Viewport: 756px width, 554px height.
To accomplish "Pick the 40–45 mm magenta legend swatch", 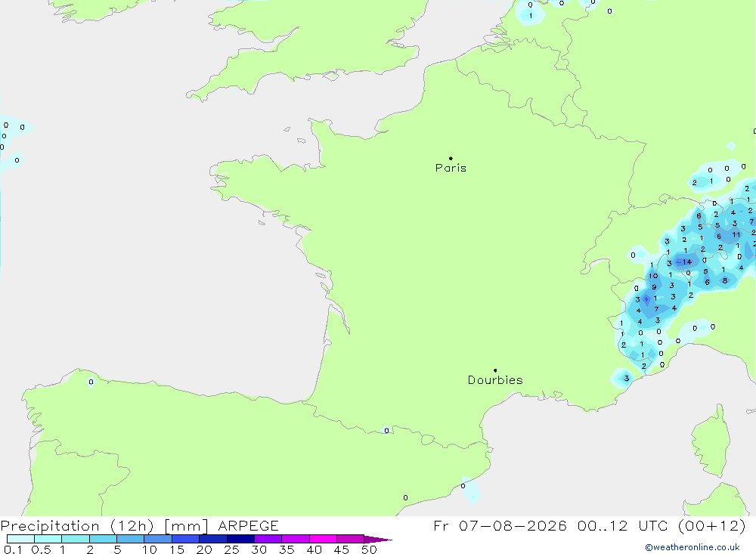I will pyautogui.click(x=323, y=539).
